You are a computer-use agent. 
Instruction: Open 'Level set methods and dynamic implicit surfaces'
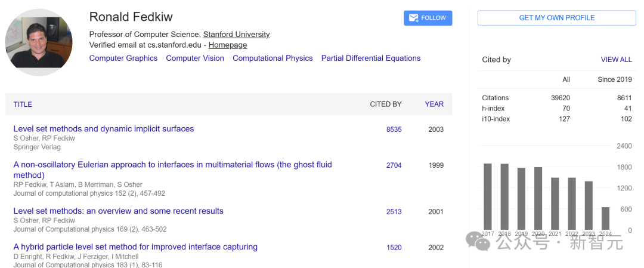104,129
